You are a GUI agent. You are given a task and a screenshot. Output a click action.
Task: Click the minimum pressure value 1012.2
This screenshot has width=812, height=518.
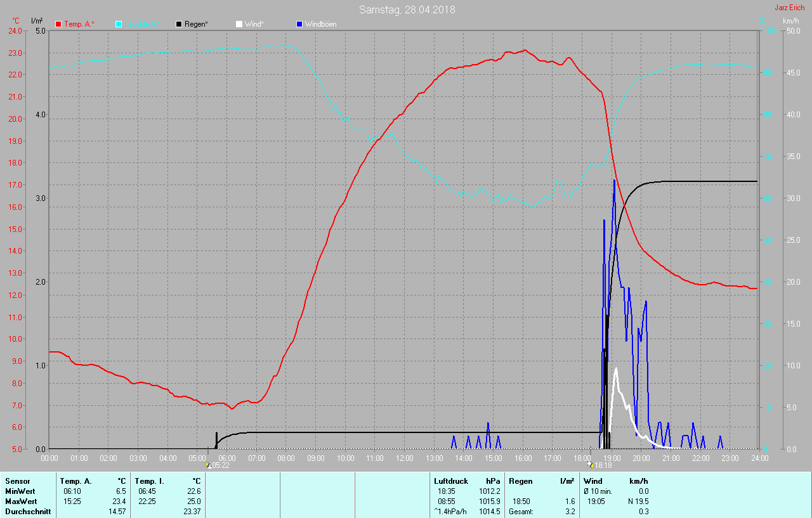(x=489, y=491)
